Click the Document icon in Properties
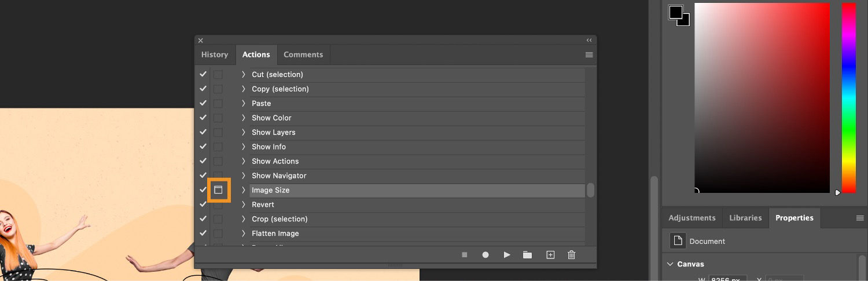 677,241
